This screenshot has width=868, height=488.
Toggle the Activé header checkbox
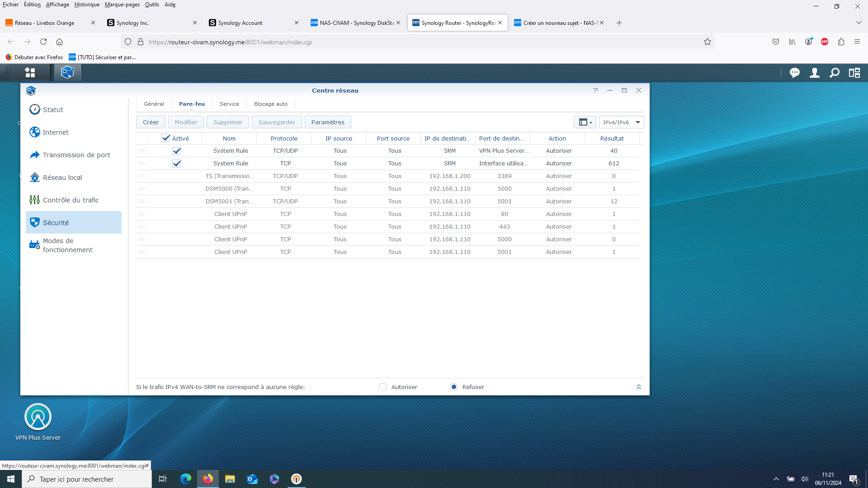click(x=166, y=138)
